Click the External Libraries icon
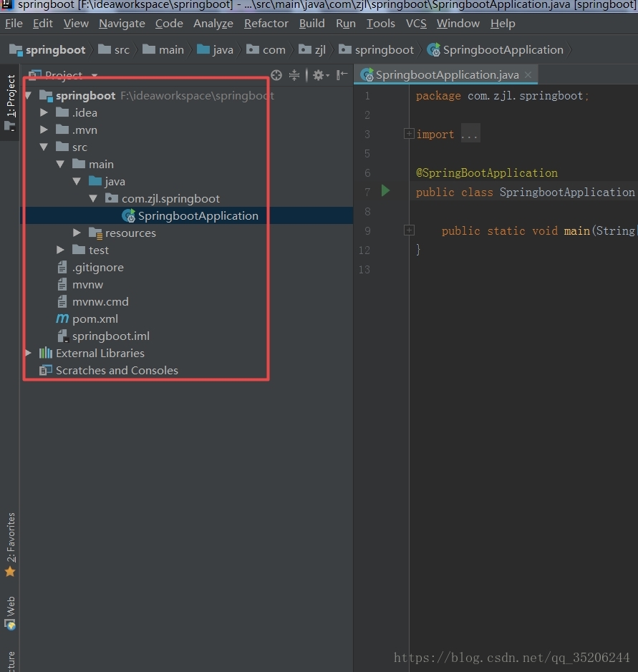Viewport: 638px width, 672px height. (45, 353)
